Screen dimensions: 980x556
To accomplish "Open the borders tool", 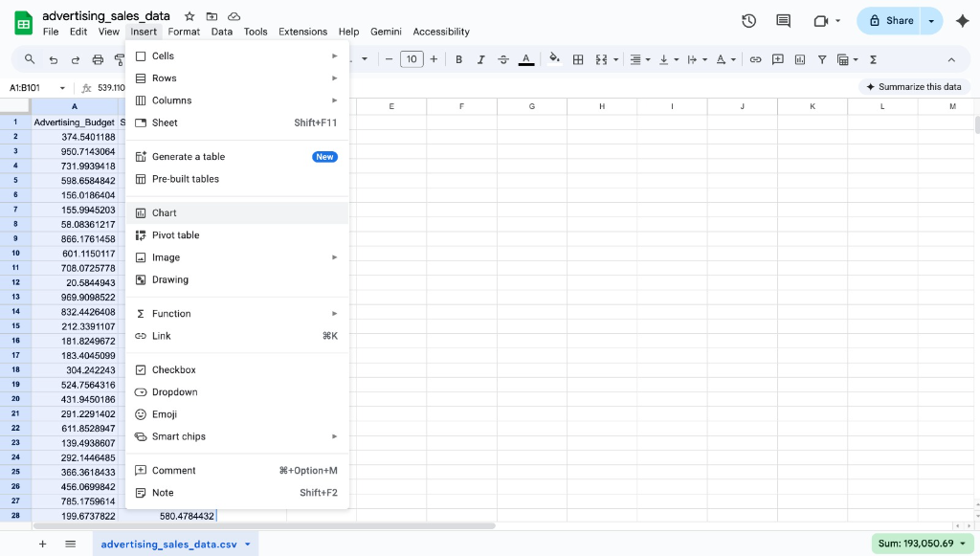I will click(x=578, y=58).
